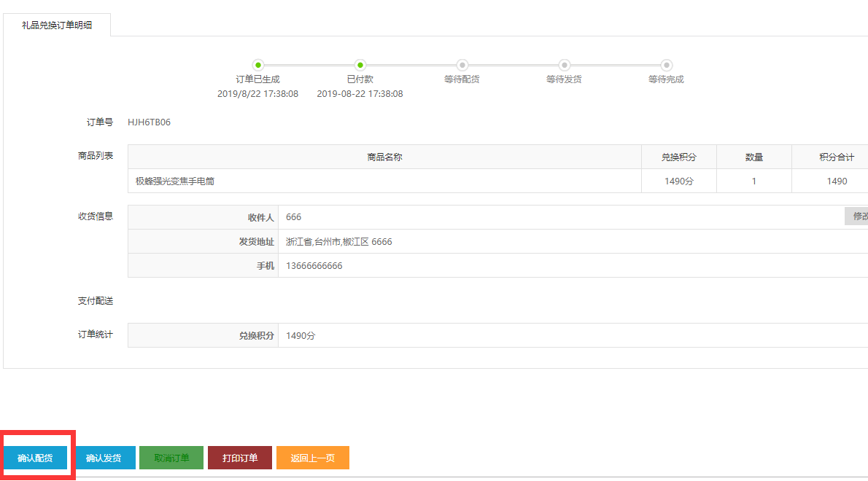Click the 数量 column header
Viewport: 868px width, 481px height.
754,157
